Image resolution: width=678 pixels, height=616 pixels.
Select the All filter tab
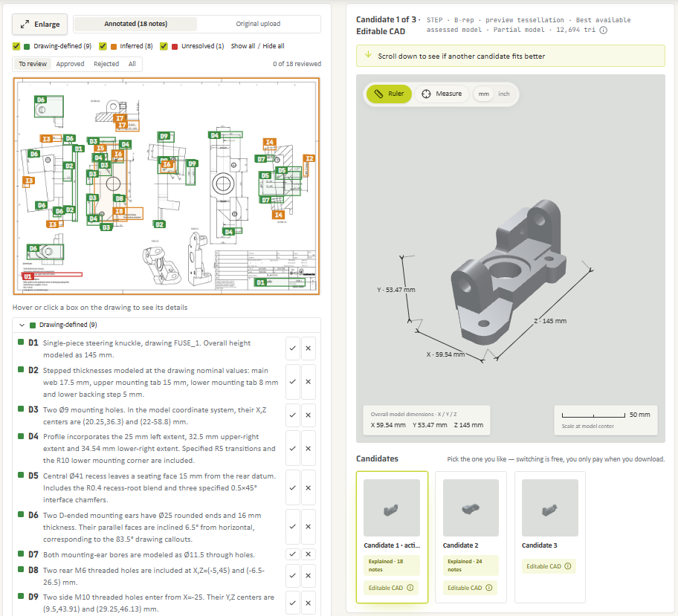point(132,64)
